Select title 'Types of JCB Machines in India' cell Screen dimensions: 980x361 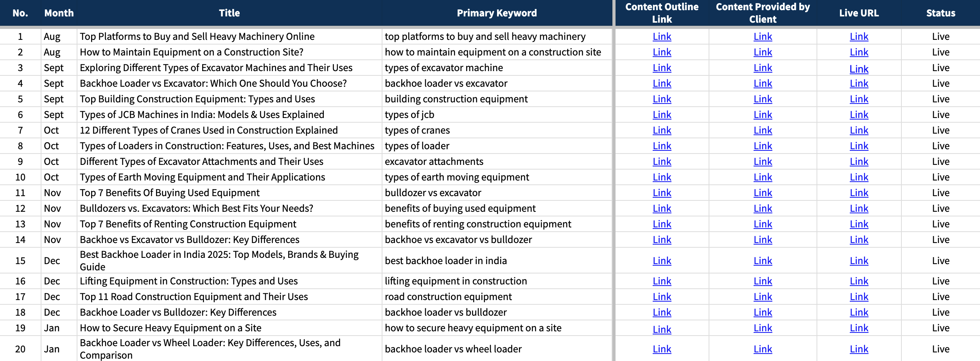(229, 114)
